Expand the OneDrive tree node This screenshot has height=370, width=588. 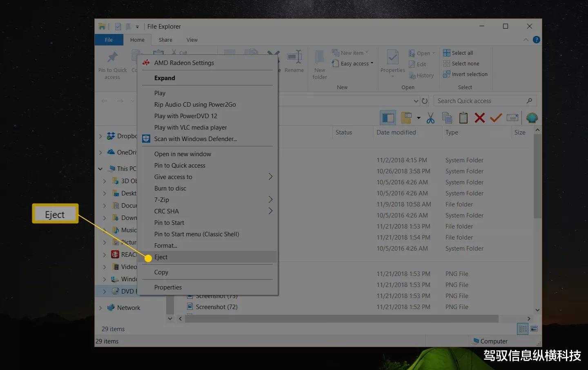[100, 152]
